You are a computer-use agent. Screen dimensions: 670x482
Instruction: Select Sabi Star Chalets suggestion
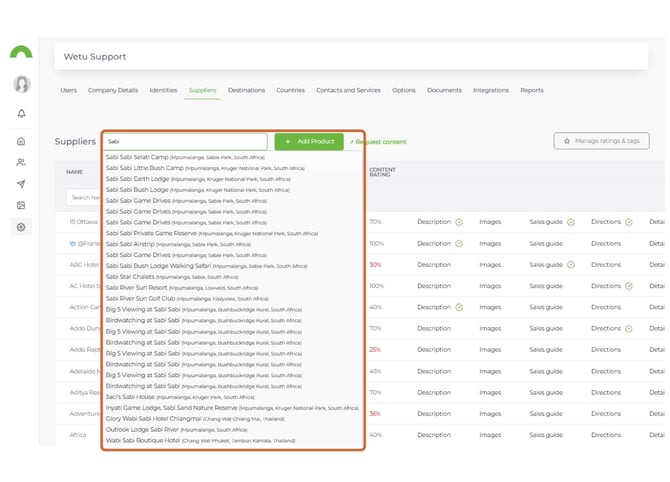[x=172, y=276]
